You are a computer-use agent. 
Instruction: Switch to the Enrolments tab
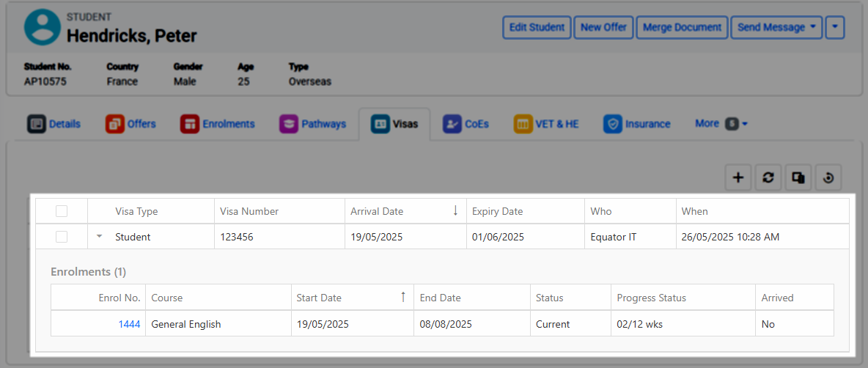[218, 124]
